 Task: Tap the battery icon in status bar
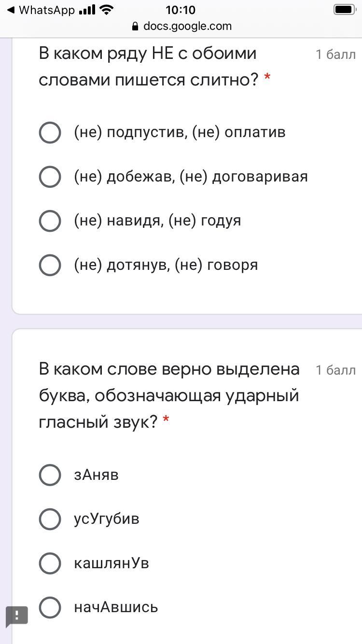[344, 10]
